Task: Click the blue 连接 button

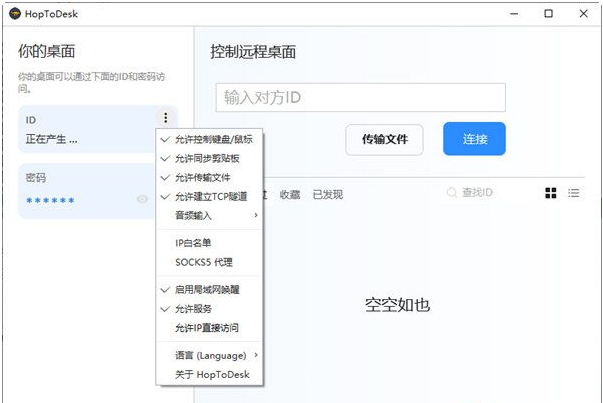Action: pyautogui.click(x=474, y=139)
